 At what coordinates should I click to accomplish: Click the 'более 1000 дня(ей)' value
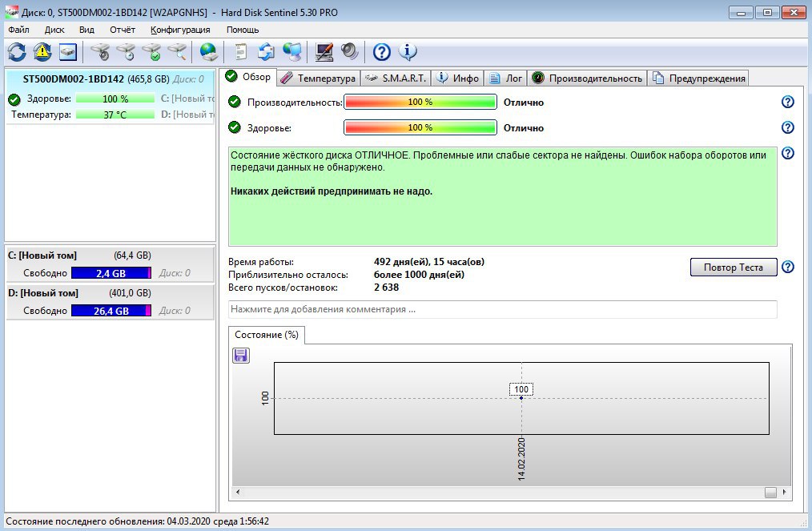pyautogui.click(x=419, y=275)
